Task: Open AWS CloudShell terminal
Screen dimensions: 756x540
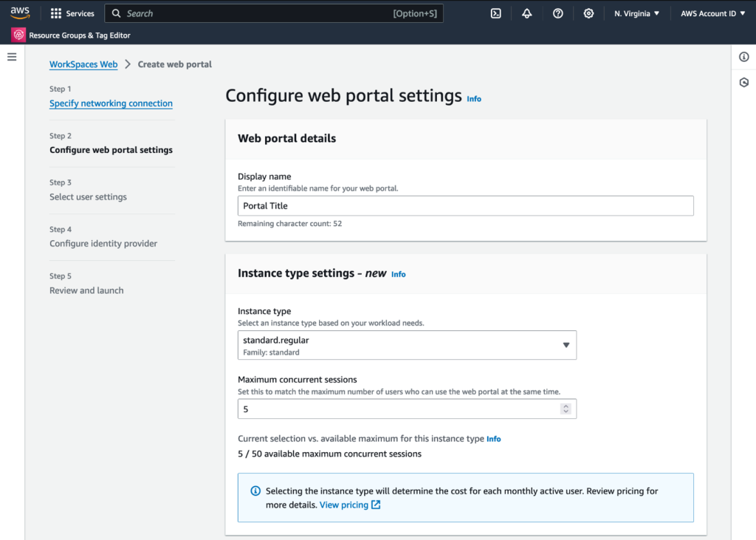Action: [x=495, y=13]
